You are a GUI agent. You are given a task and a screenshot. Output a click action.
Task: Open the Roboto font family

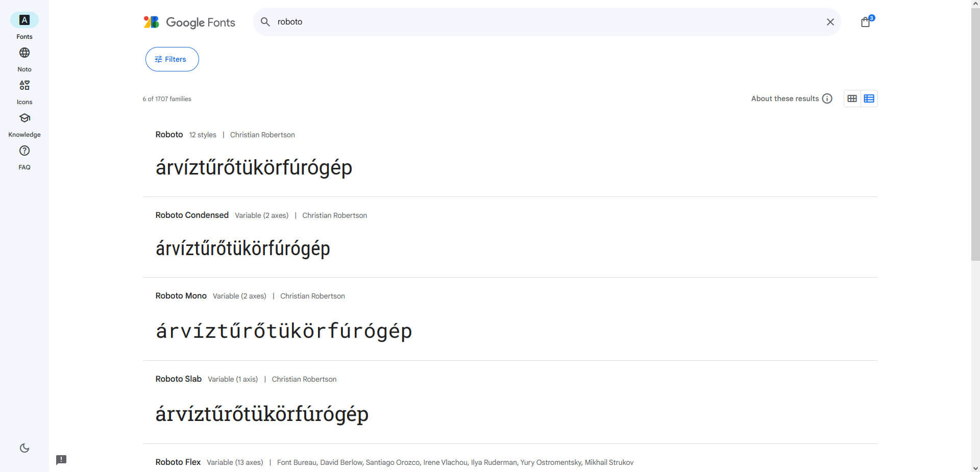click(169, 135)
